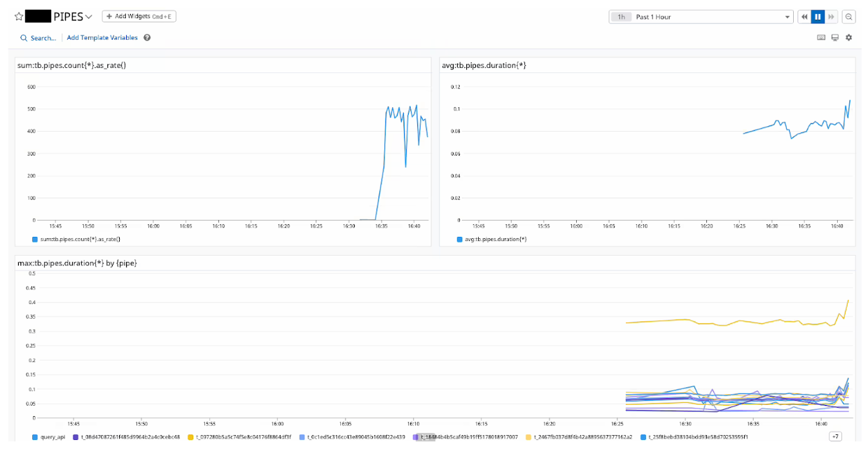Open the template variables help icon
This screenshot has width=868, height=454.
coord(147,38)
